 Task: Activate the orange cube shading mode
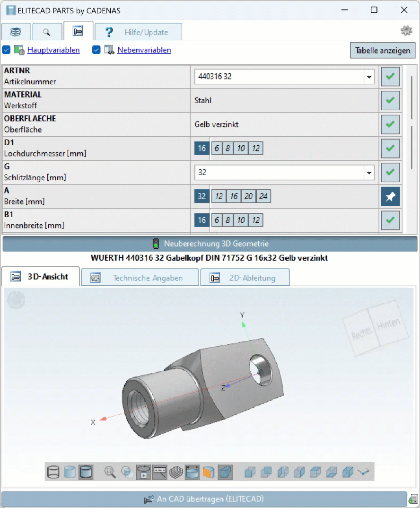tap(208, 472)
